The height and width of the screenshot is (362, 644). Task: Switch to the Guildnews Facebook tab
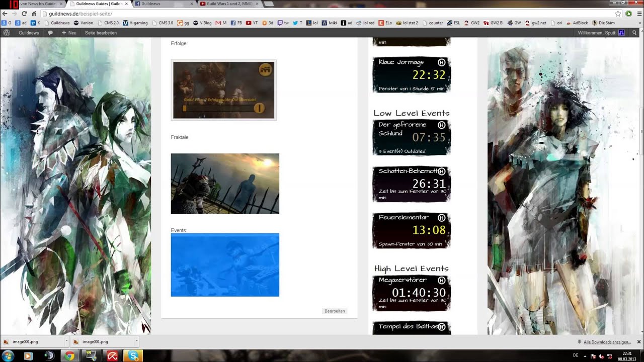tap(163, 4)
